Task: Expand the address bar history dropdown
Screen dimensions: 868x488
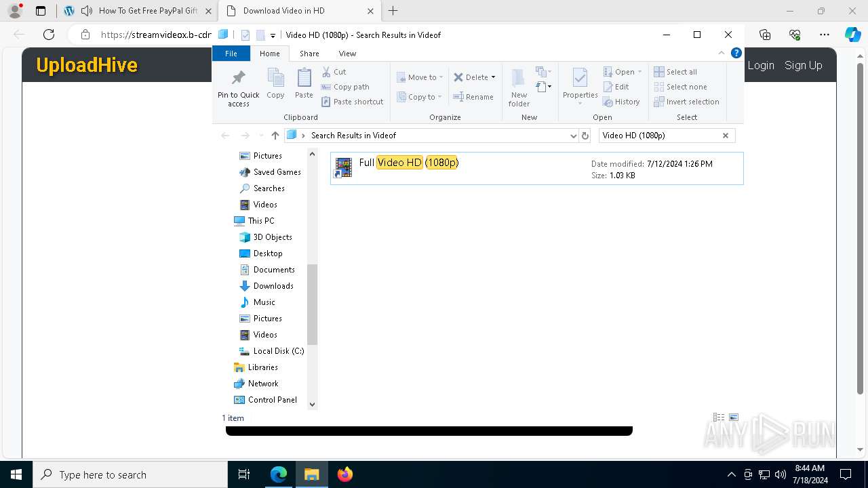Action: point(574,136)
